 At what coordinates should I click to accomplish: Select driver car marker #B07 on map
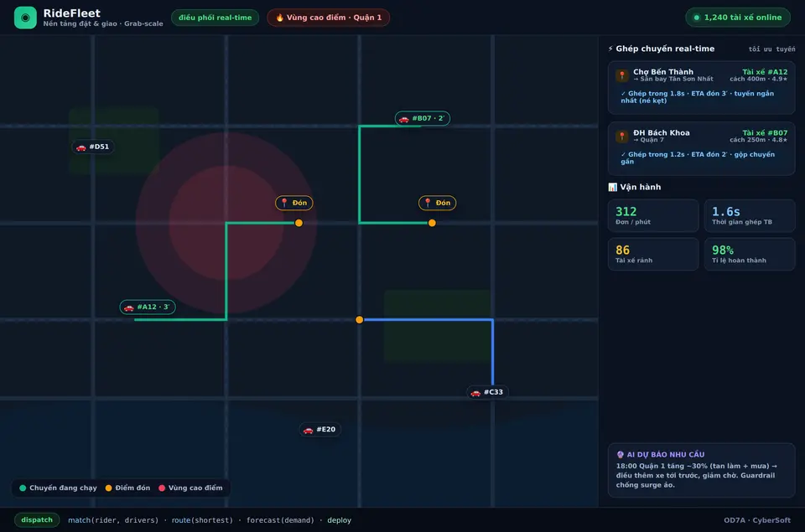422,118
